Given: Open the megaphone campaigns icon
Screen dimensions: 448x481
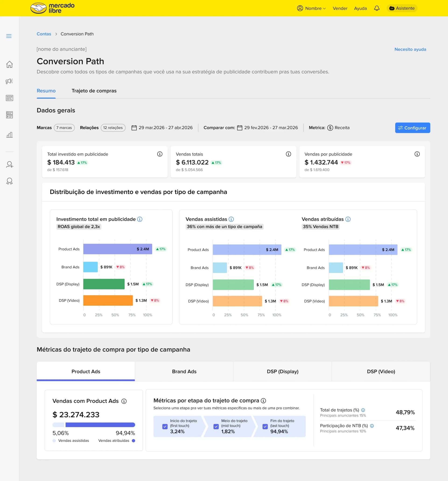Looking at the screenshot, I should (x=9, y=81).
